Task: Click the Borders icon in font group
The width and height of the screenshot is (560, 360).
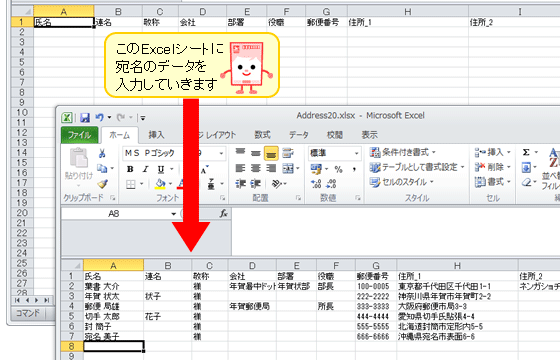Action: click(131, 184)
